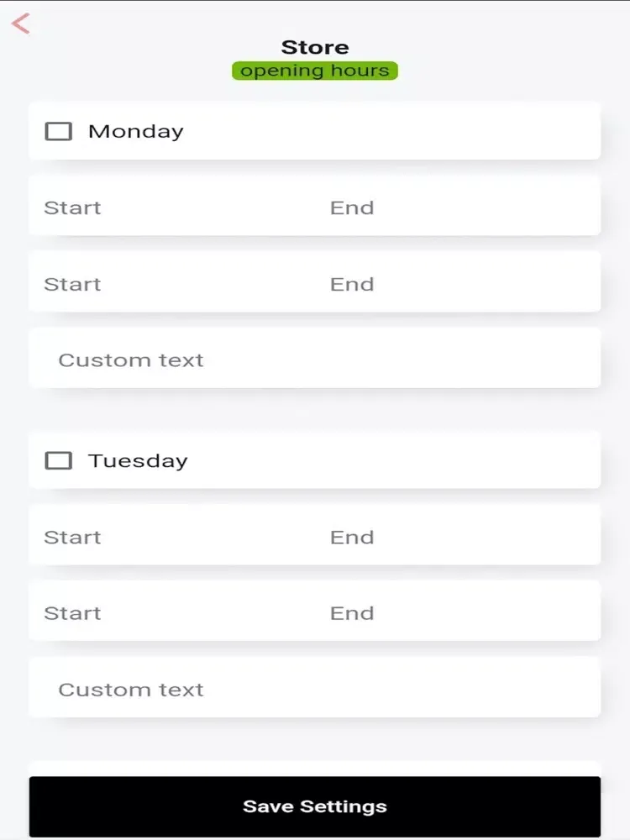Open Monday's first End time field
630x840 pixels.
(458, 207)
